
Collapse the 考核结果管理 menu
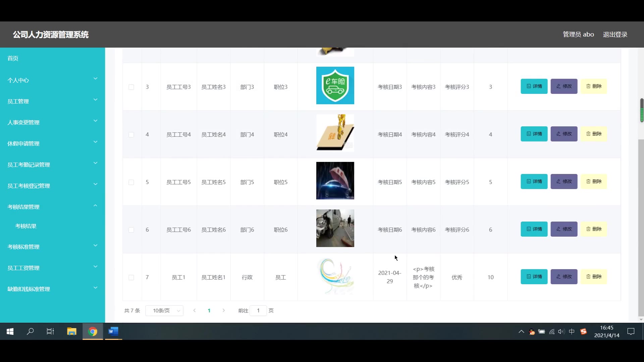pos(52,207)
